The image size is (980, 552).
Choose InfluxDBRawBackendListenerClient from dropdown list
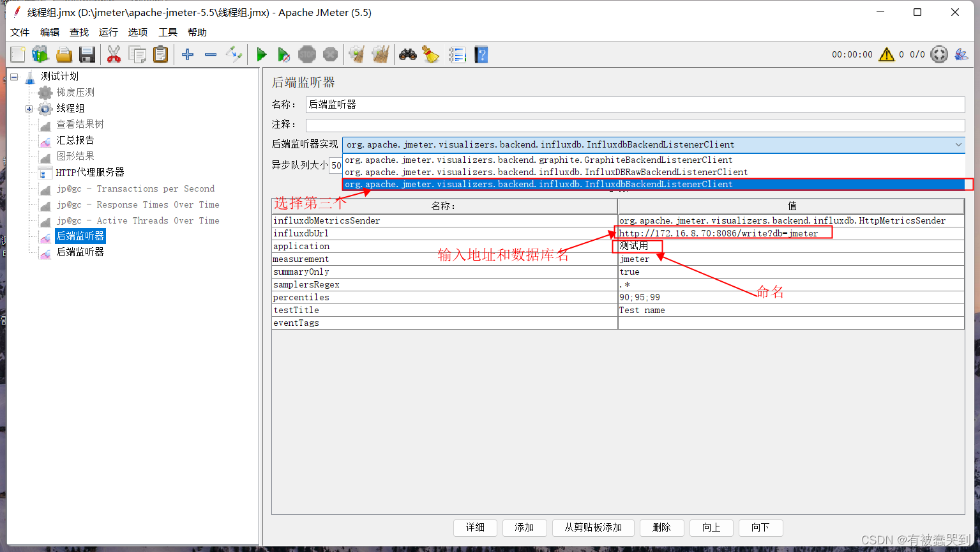pyautogui.click(x=654, y=172)
